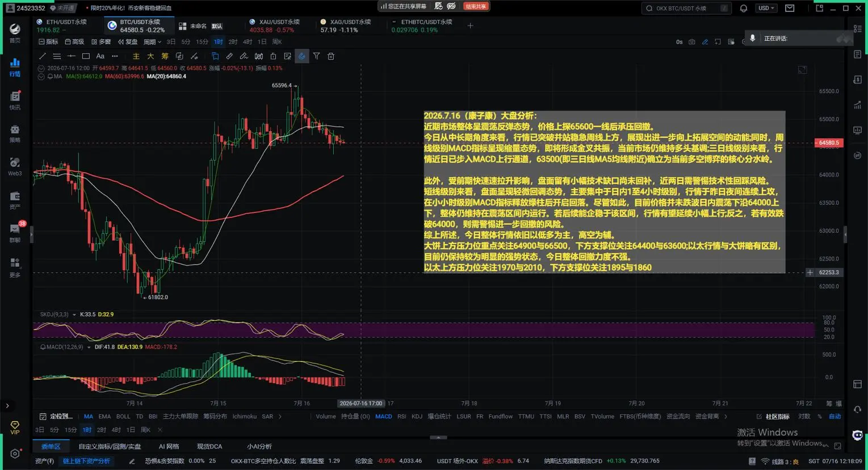Image resolution: width=868 pixels, height=470 pixels.
Task: Switch to XAU/USDT永续 tab
Action: 279,26
